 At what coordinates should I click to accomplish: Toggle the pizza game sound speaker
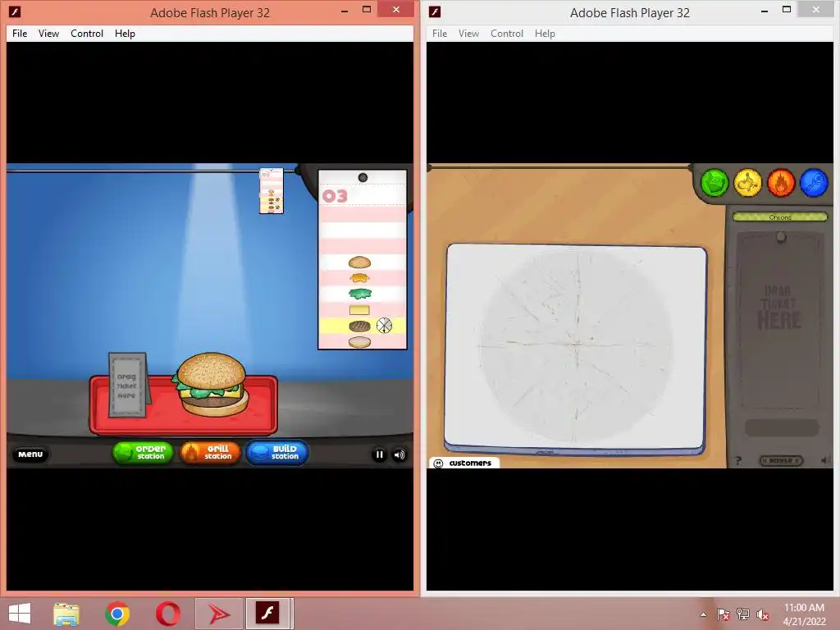pos(824,460)
